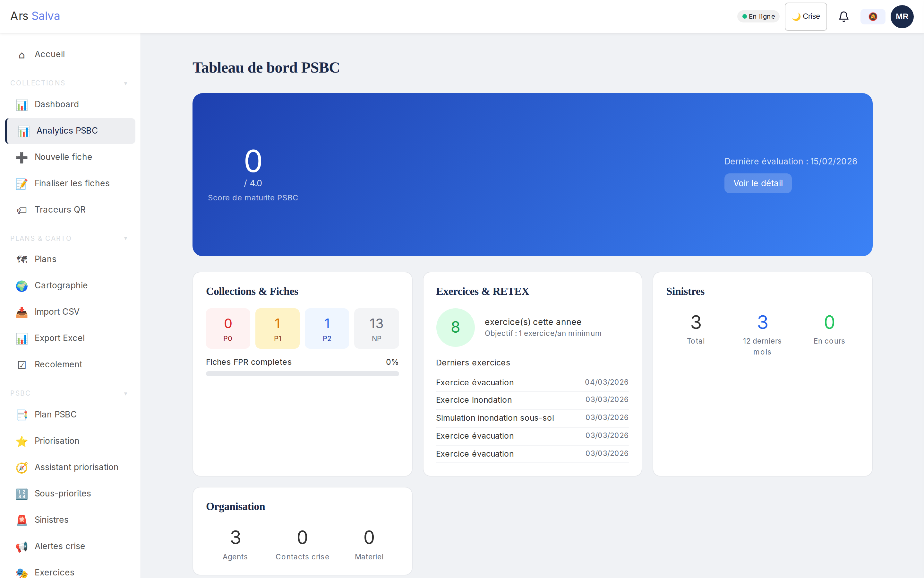924x578 pixels.
Task: Open Import CSV menu item
Action: [x=70, y=312]
